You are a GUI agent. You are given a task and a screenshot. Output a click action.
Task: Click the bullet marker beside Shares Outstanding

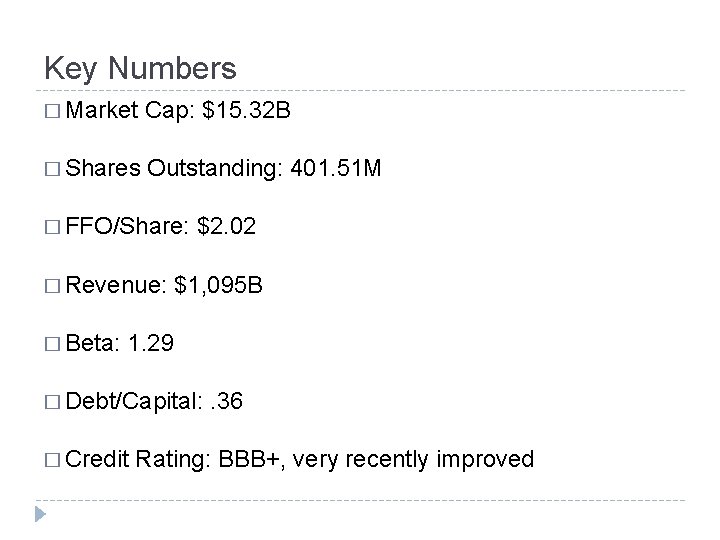[x=52, y=170]
